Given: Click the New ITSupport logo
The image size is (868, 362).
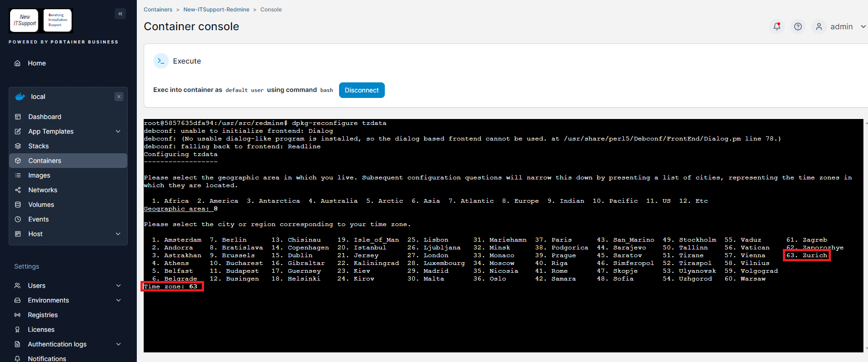Looking at the screenshot, I should pyautogui.click(x=25, y=21).
